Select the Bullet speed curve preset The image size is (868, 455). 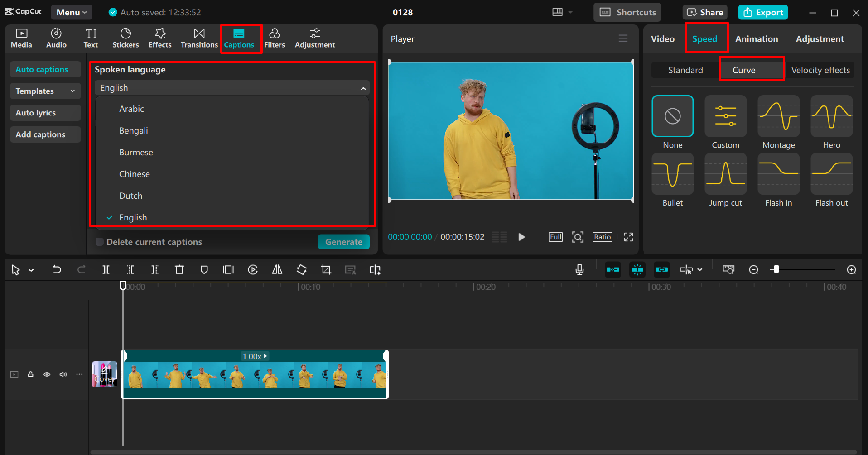tap(672, 174)
